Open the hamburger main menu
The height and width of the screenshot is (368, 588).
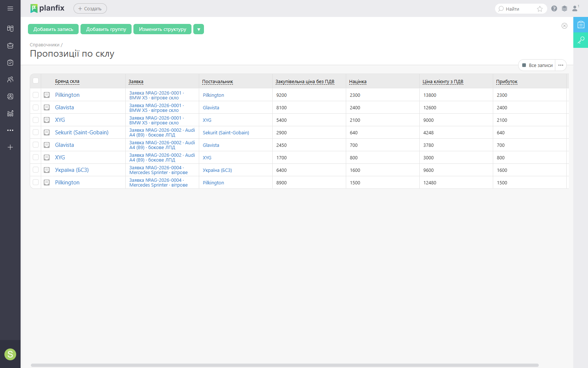coord(10,8)
